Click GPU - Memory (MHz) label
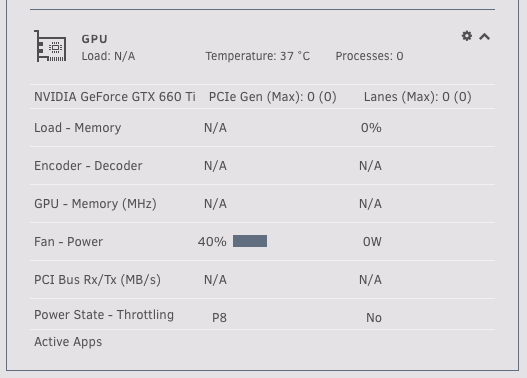The width and height of the screenshot is (527, 378). coord(95,204)
